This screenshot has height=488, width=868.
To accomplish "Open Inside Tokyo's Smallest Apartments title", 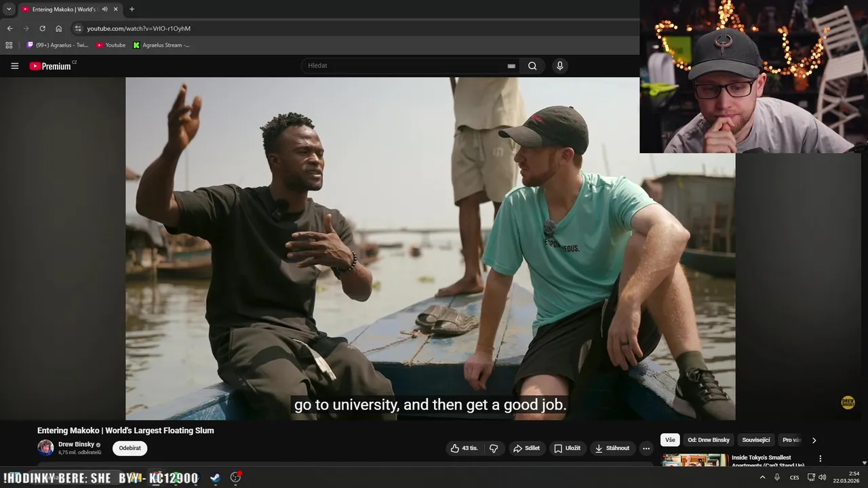I will click(x=768, y=461).
